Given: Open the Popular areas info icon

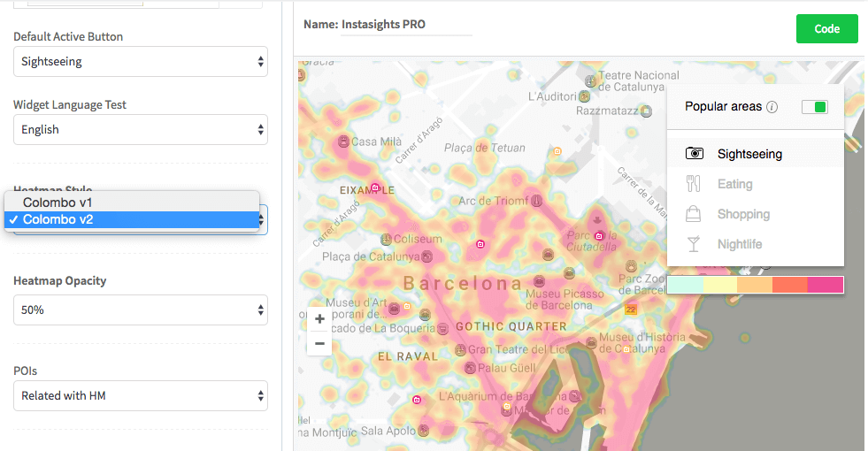Looking at the screenshot, I should pyautogui.click(x=772, y=107).
